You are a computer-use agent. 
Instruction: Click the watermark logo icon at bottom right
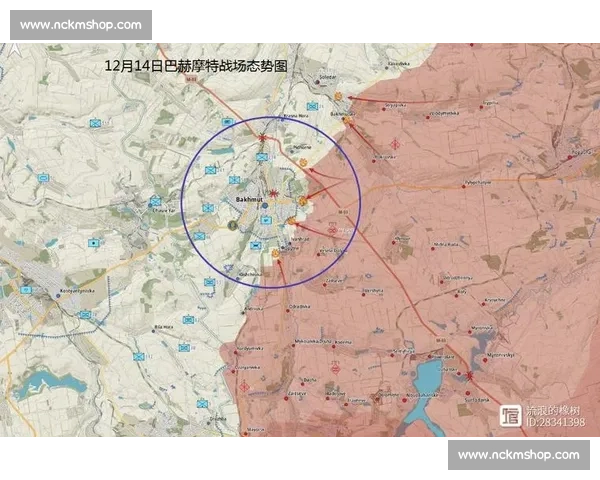510,414
